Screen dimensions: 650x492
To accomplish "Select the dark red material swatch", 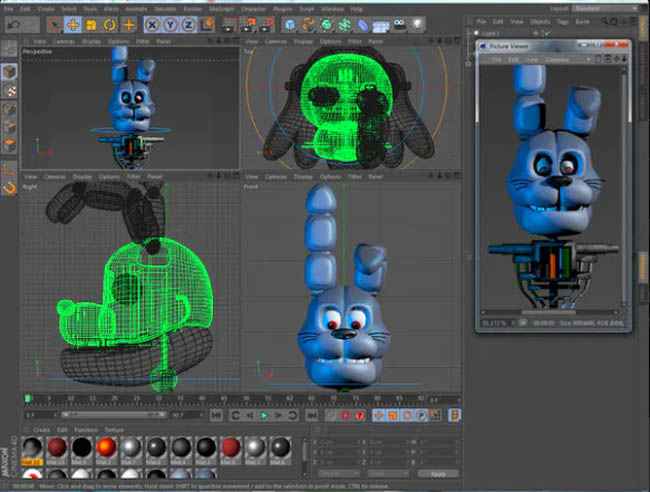I will [x=57, y=449].
